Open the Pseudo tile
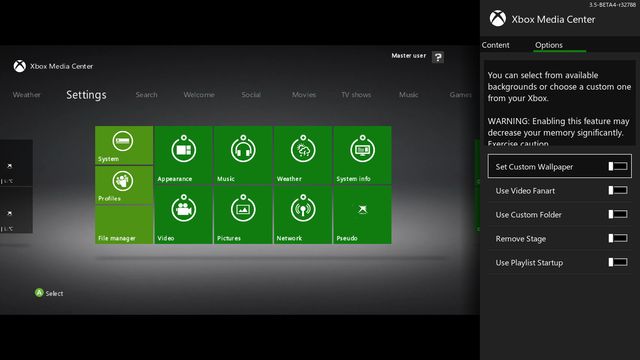This screenshot has width=640, height=360. click(362, 215)
